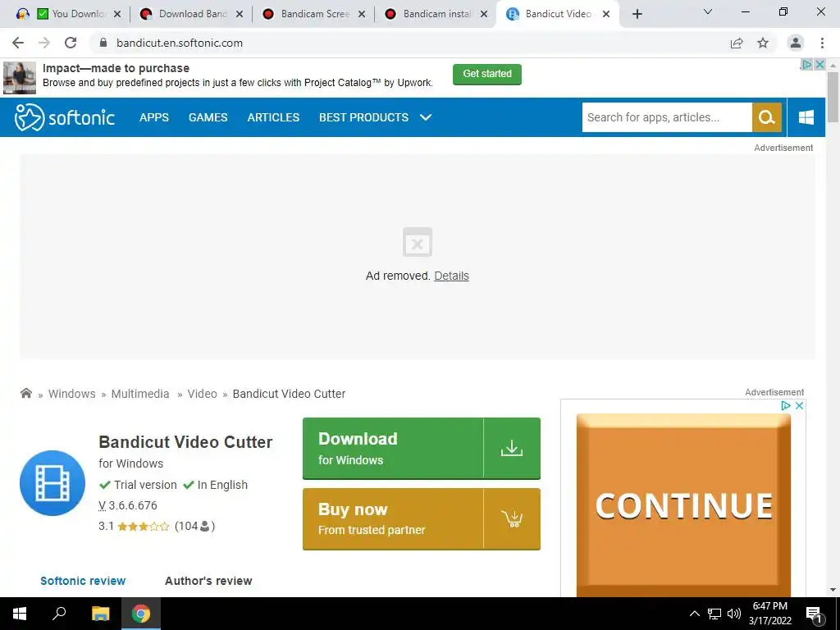Image resolution: width=840 pixels, height=630 pixels.
Task: Click the Windows platform icon in Softonic header
Action: [x=806, y=117]
